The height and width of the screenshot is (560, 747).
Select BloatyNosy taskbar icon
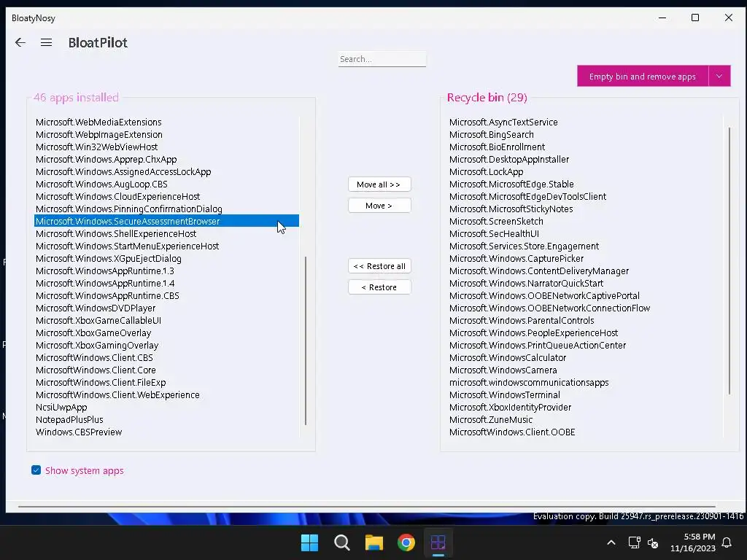438,542
